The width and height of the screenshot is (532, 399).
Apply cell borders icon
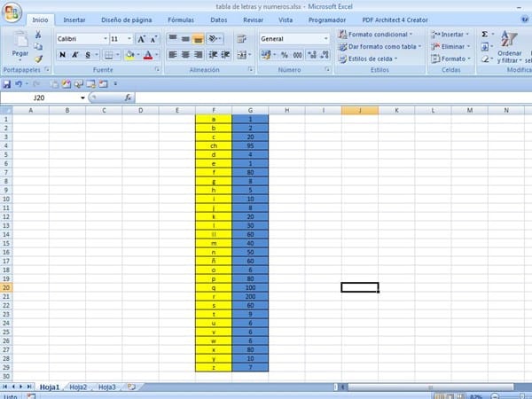coord(108,55)
